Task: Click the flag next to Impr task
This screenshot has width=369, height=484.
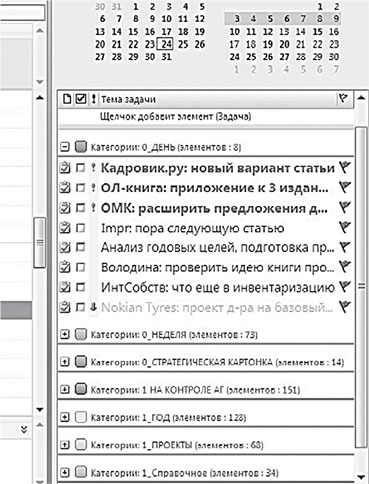Action: pyautogui.click(x=345, y=228)
